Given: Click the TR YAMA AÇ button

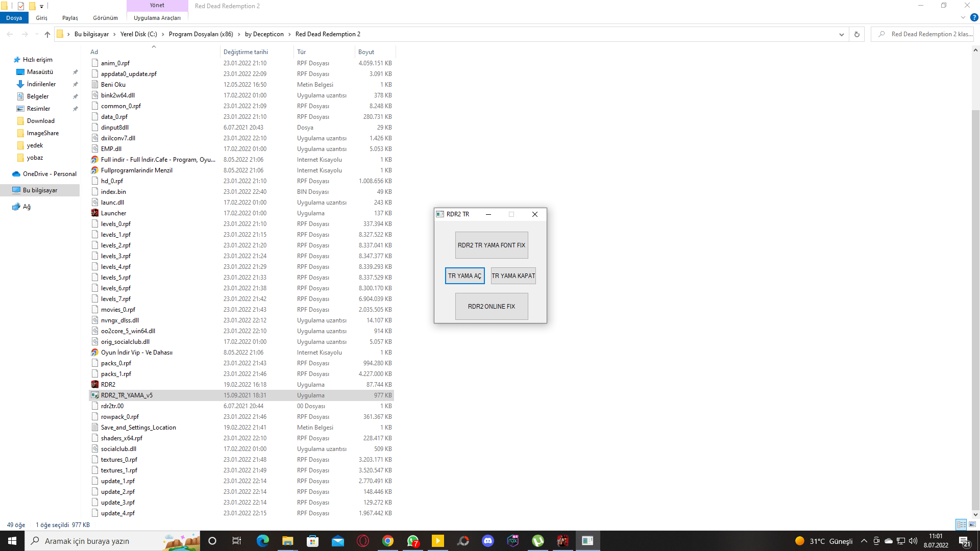Looking at the screenshot, I should click(464, 276).
